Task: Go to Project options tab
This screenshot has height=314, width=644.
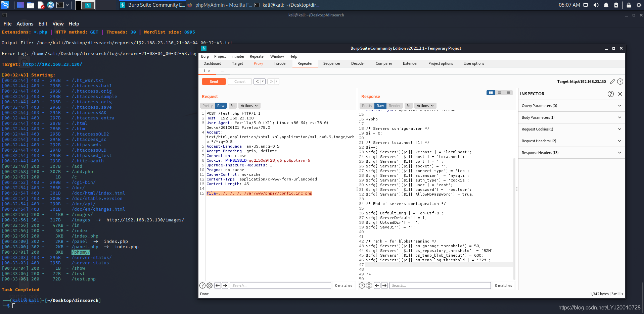Action: (x=441, y=63)
